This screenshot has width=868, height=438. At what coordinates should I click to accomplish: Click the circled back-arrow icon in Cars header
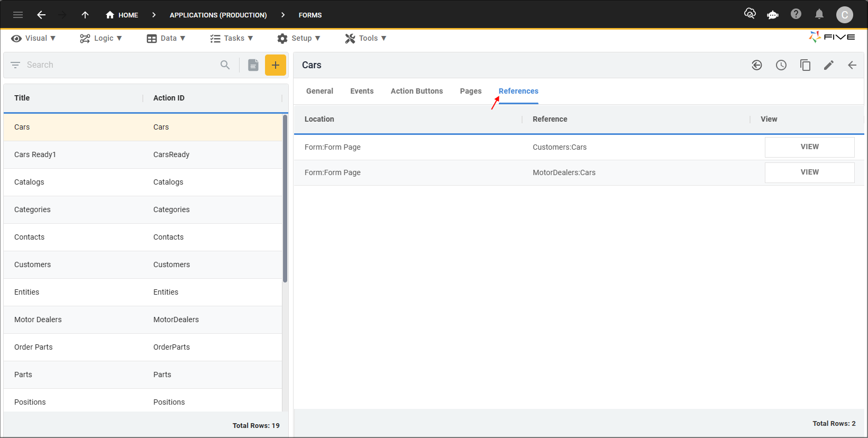click(757, 65)
